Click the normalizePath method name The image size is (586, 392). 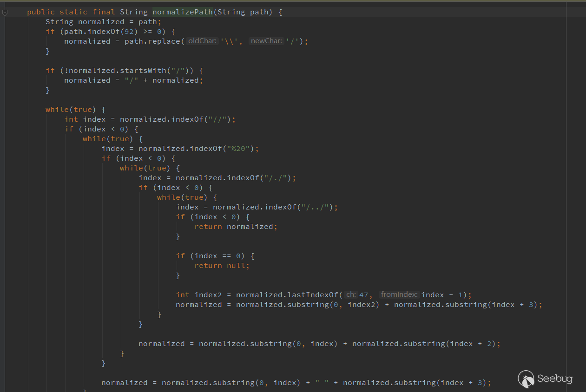(183, 12)
